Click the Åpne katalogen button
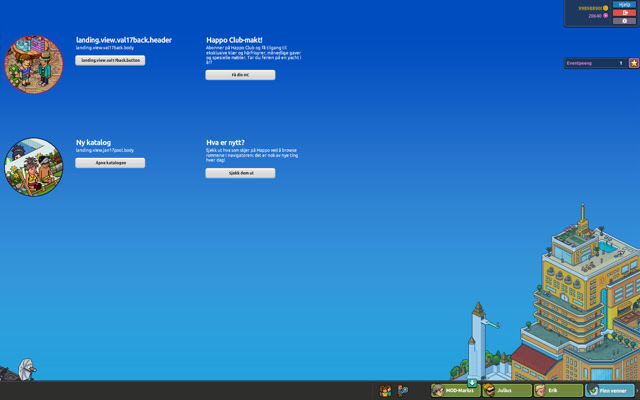 pos(110,163)
